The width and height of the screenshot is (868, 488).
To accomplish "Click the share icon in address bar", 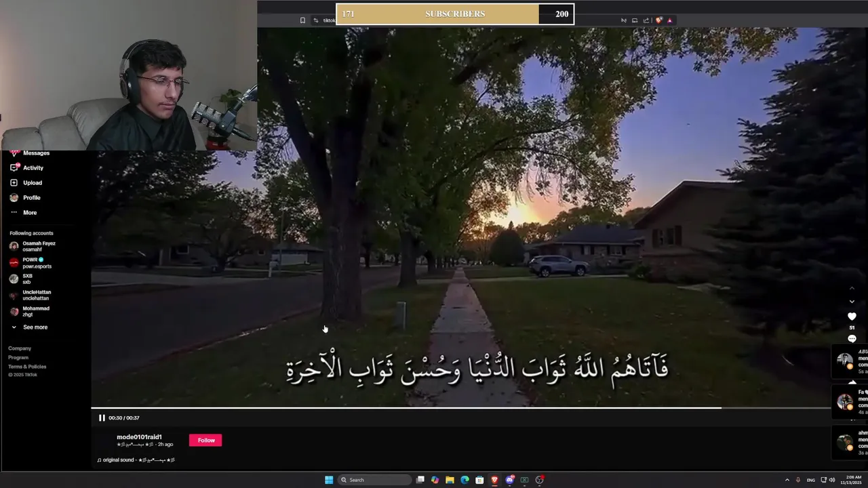I will [646, 20].
